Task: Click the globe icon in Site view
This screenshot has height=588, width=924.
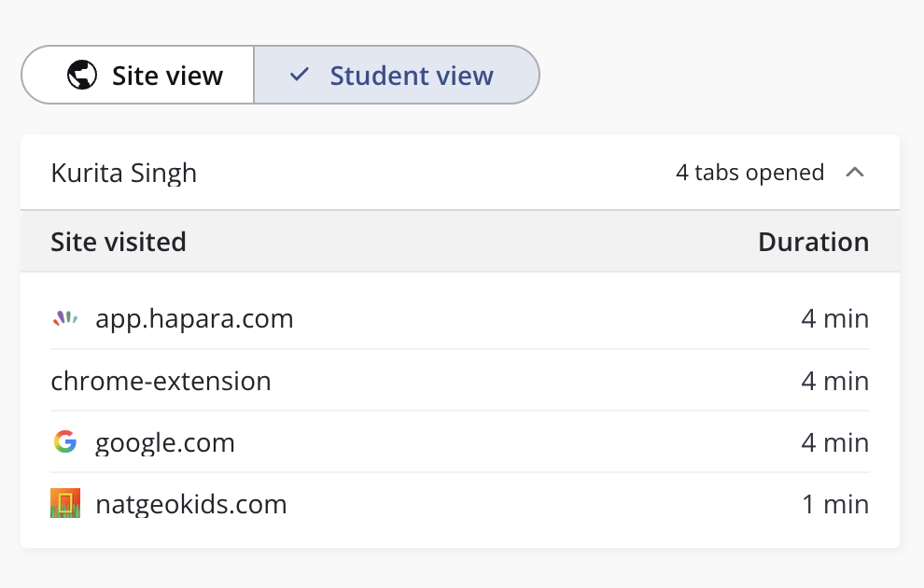Action: [82, 76]
